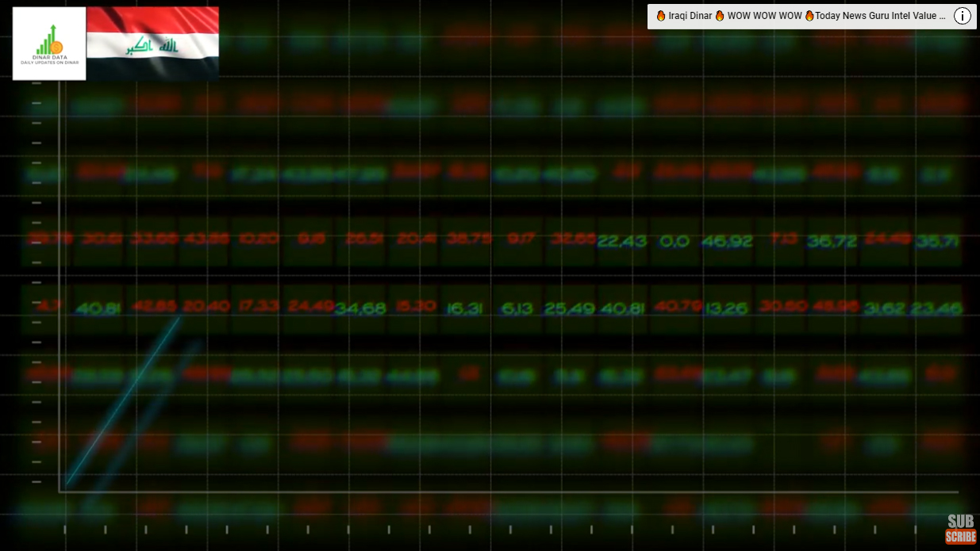
Task: Click the first flame emoji before Iraqi Dinar
Action: (660, 16)
